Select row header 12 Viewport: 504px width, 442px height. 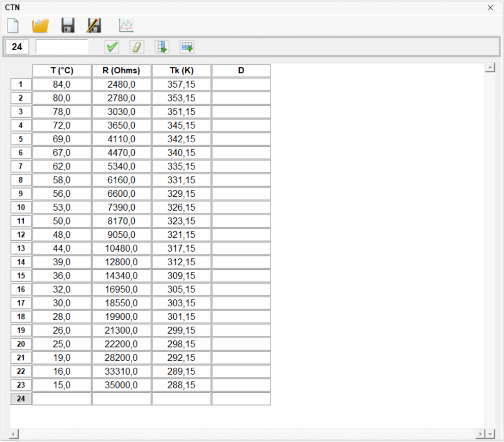point(21,235)
